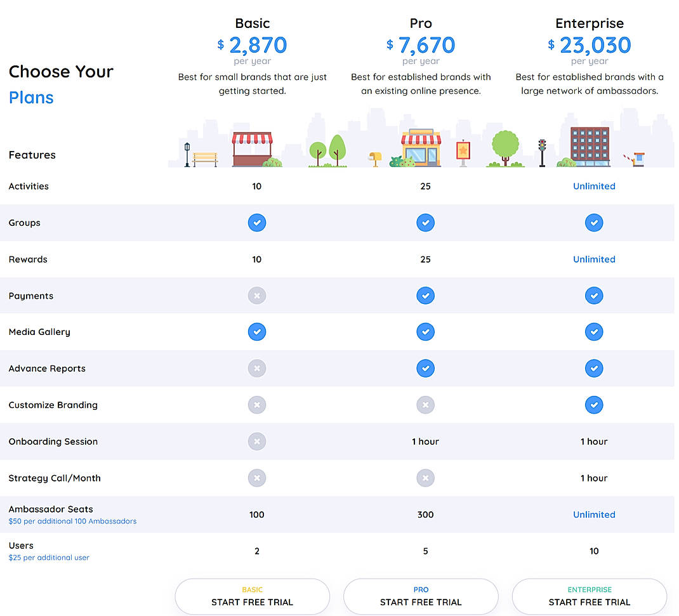Click Unlimited under Rewards for Enterprise
679x616 pixels.
point(594,259)
